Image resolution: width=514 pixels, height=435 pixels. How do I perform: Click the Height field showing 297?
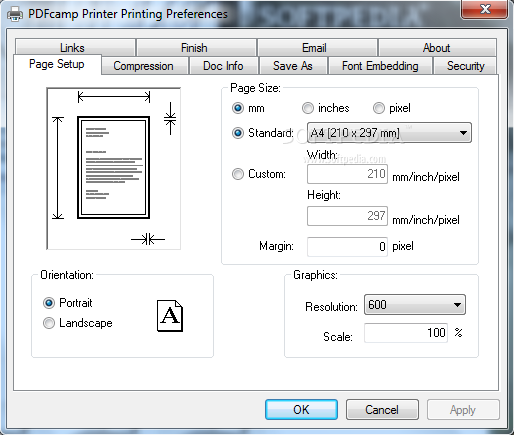(347, 216)
